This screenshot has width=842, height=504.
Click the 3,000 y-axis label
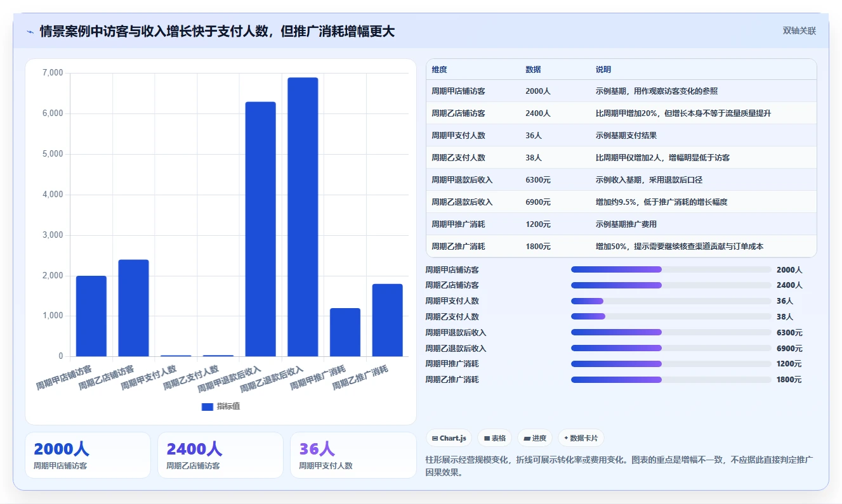coord(53,235)
